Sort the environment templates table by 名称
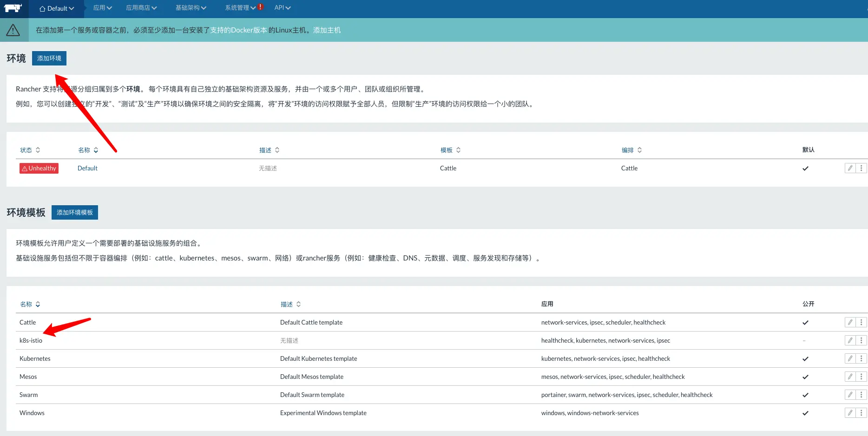Screen dimensions: 868x436 click(30, 304)
